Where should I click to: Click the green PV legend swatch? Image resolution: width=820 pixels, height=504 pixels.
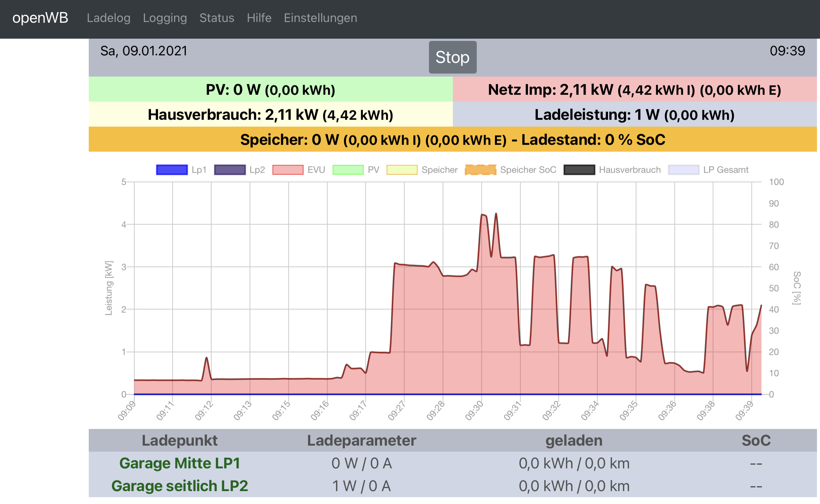348,170
